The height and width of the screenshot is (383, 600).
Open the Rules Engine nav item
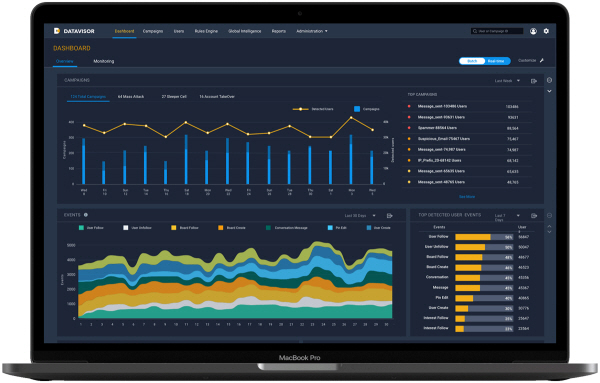tap(206, 31)
